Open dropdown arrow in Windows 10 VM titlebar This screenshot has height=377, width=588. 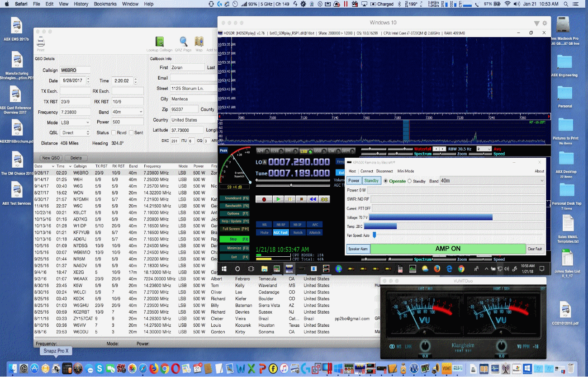[x=536, y=23]
